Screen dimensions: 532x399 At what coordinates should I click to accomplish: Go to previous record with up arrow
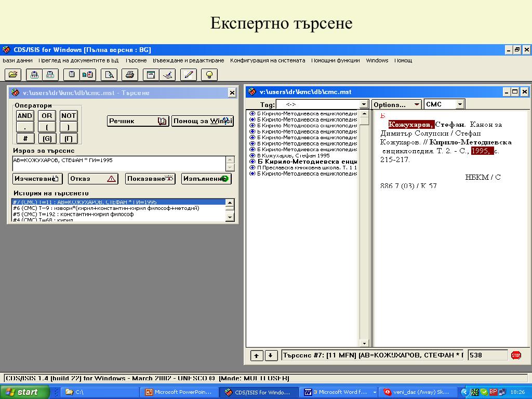coord(257,355)
